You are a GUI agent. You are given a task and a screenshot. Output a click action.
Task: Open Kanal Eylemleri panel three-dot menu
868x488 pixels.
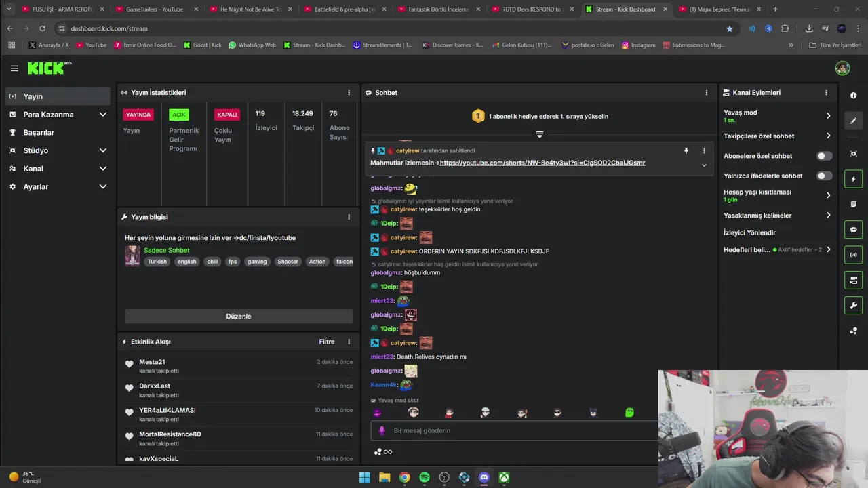tap(826, 93)
